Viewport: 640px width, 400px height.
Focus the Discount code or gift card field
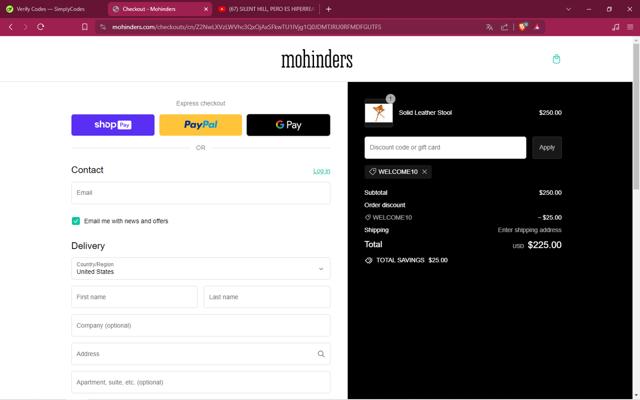coord(445,147)
